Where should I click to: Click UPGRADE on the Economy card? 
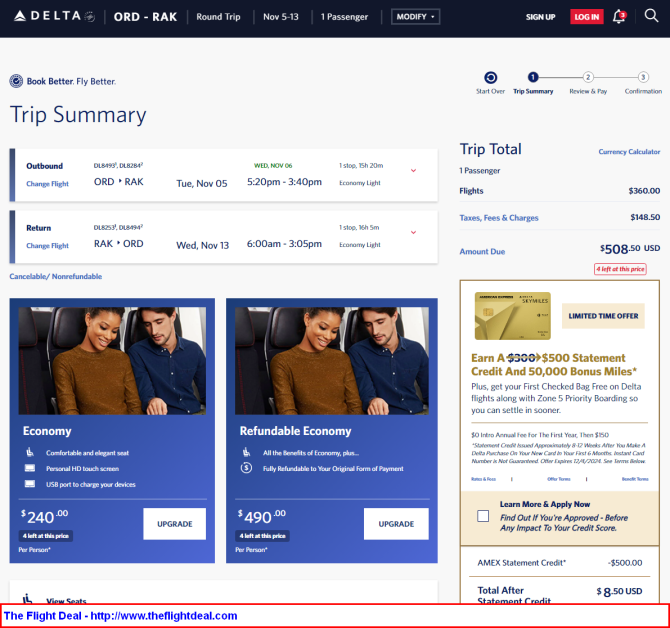point(174,524)
